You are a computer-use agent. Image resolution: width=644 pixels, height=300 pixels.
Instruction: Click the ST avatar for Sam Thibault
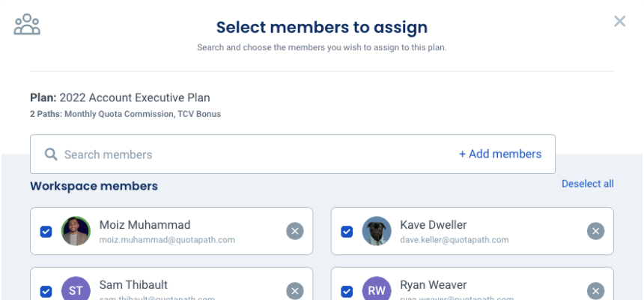76,290
